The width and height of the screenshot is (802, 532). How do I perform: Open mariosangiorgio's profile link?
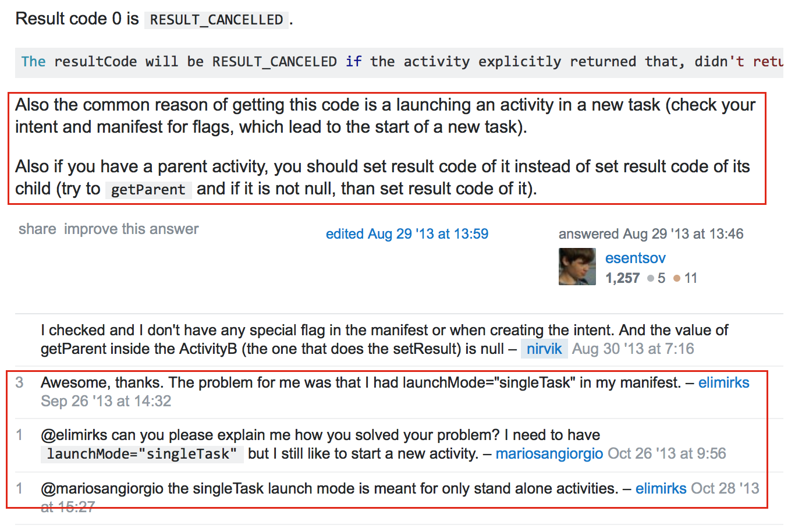549,453
